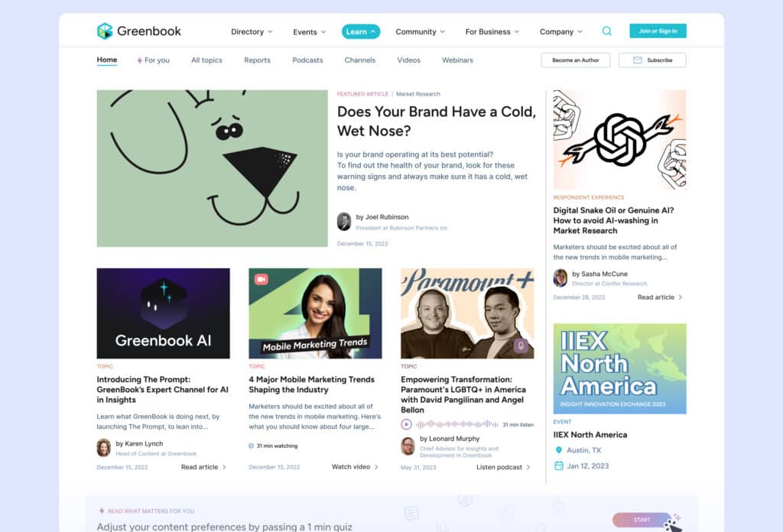
Task: Expand the Directory dropdown menu
Action: [x=252, y=32]
